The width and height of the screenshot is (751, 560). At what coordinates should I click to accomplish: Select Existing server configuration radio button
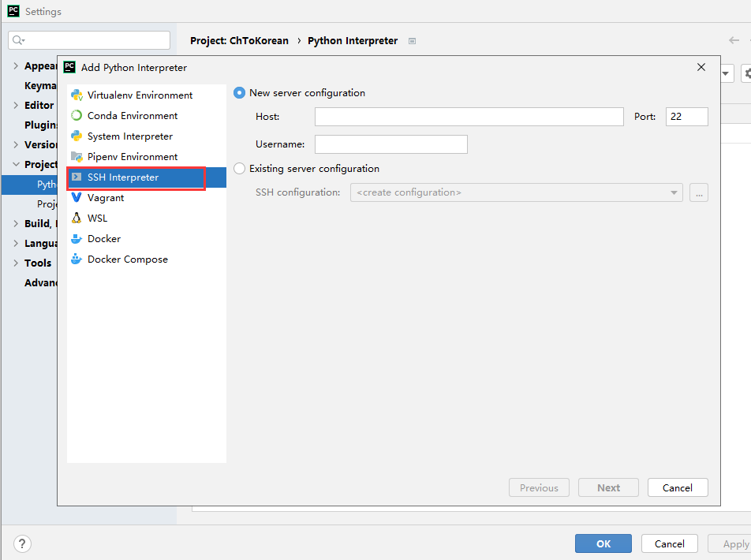tap(240, 169)
